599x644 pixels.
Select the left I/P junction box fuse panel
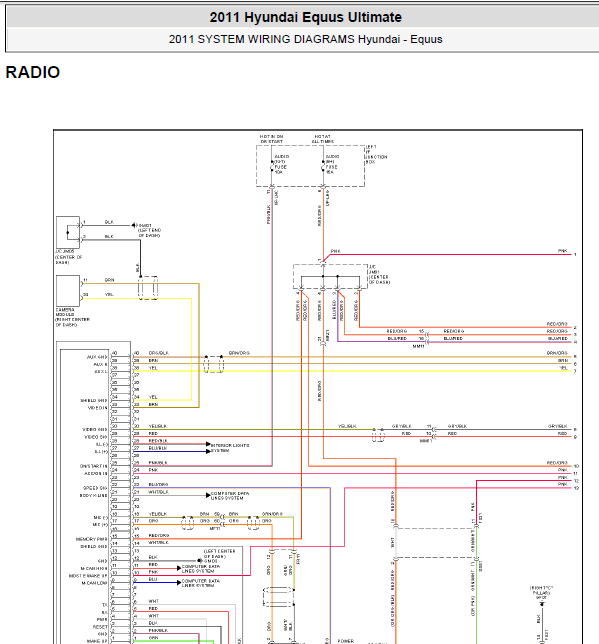coord(310,166)
